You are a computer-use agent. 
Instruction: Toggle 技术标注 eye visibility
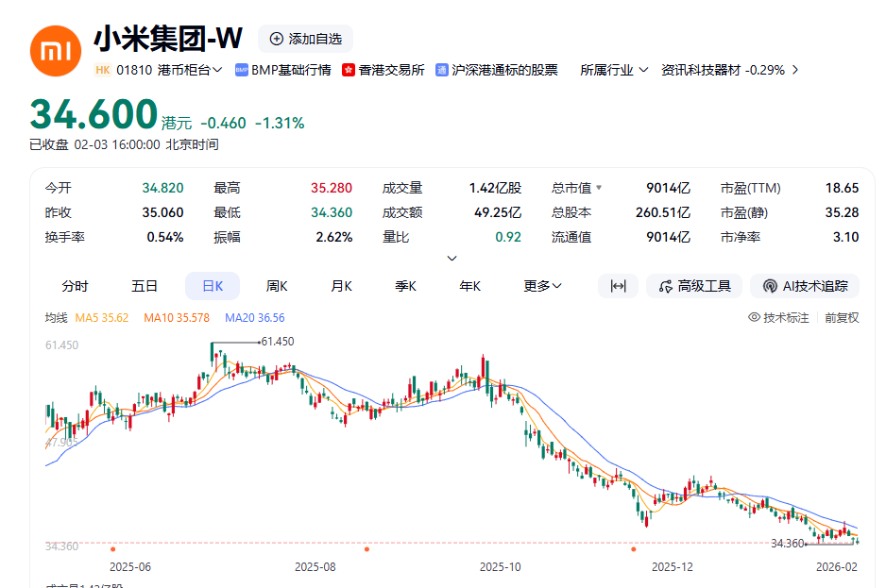point(754,318)
